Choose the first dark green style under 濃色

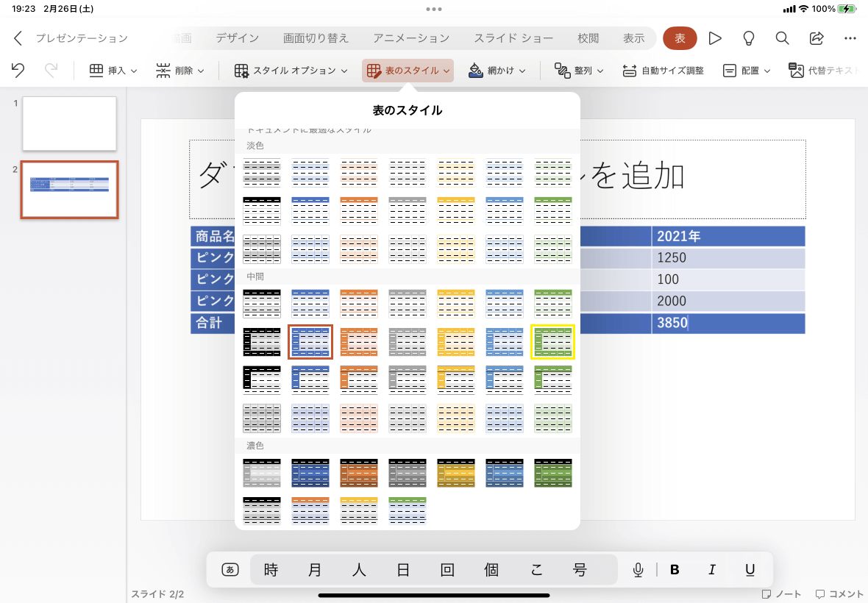(x=553, y=472)
